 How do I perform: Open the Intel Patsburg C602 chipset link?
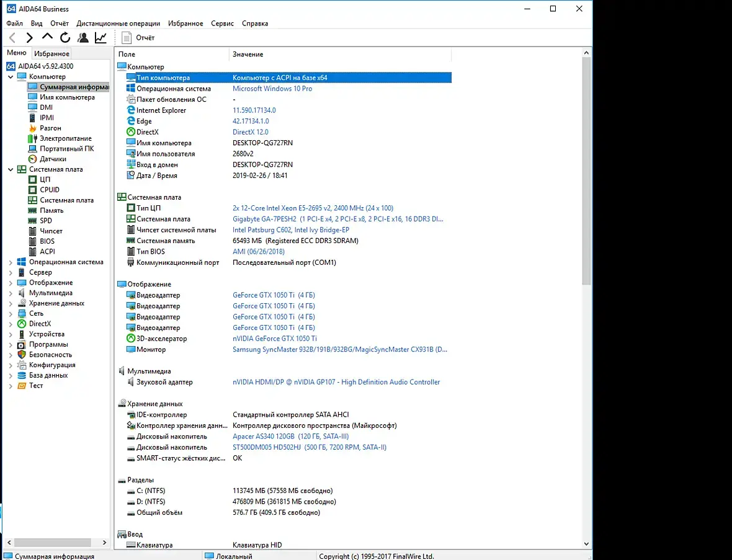291,229
